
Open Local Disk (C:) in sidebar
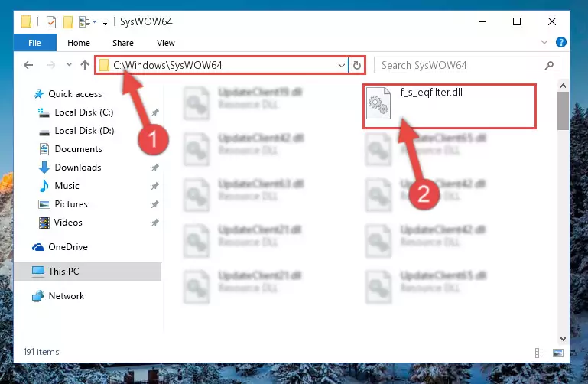point(84,112)
